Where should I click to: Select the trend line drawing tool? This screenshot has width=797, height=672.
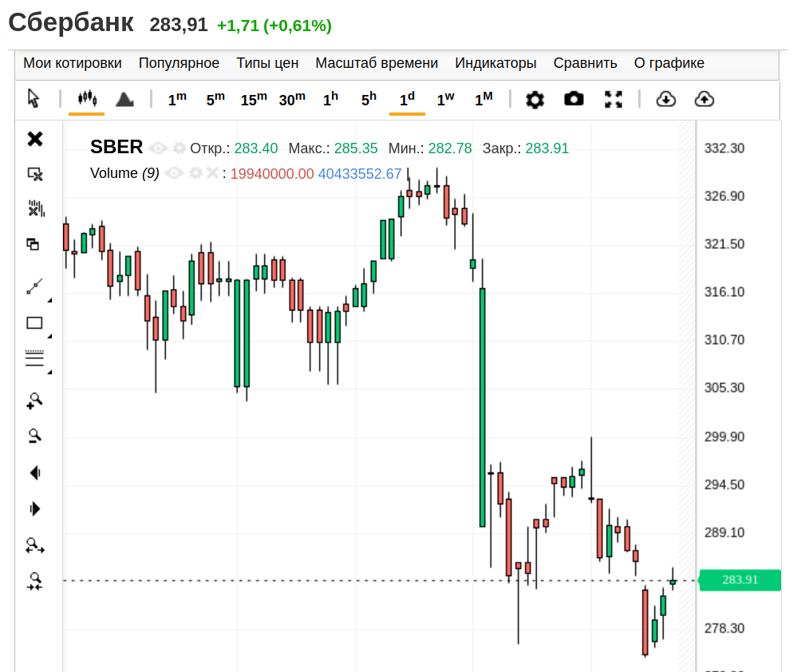(34, 287)
